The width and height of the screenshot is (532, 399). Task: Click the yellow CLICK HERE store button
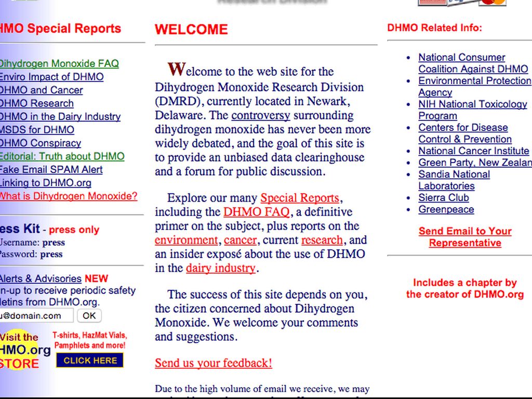[x=90, y=361]
